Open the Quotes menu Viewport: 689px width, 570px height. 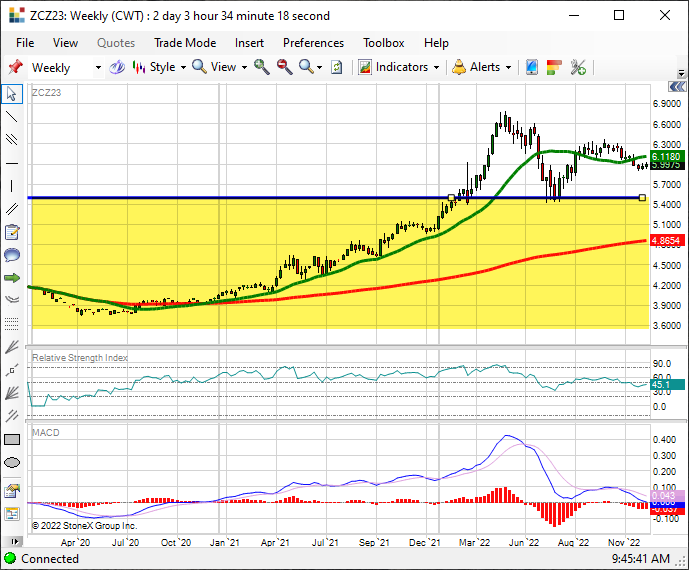point(116,43)
